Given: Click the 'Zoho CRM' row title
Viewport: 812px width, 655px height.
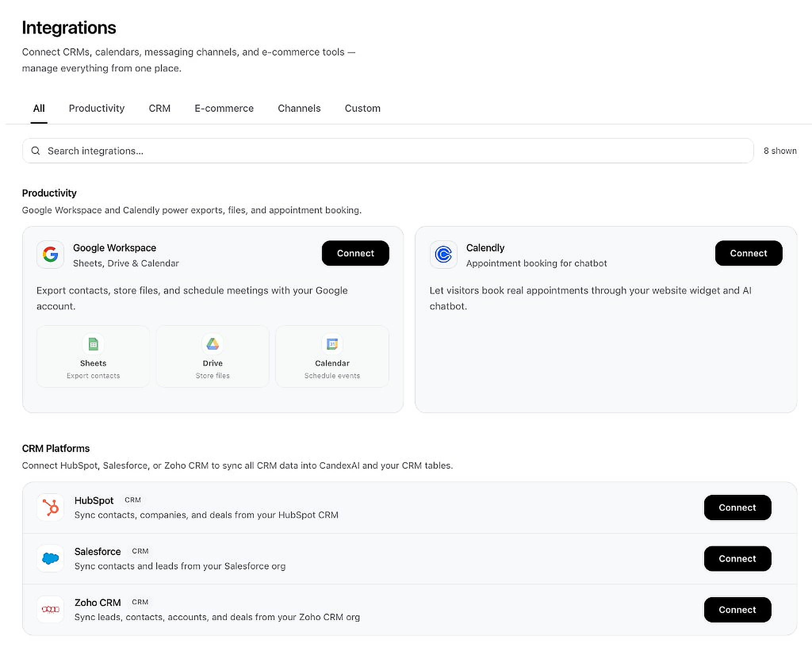Looking at the screenshot, I should point(98,603).
